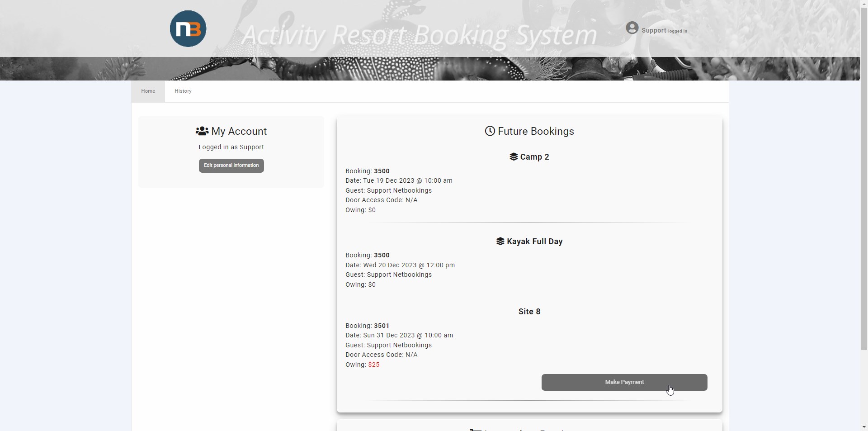Open the Home tab
The width and height of the screenshot is (868, 431).
[148, 91]
